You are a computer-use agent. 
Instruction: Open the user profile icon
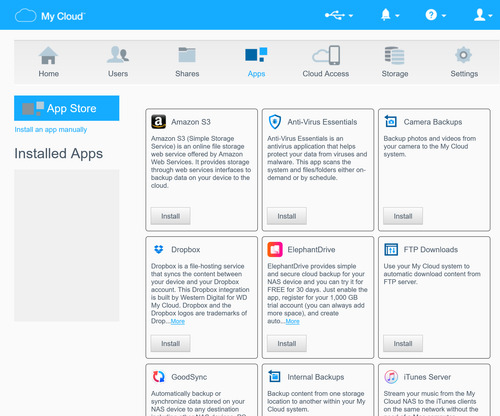(480, 15)
